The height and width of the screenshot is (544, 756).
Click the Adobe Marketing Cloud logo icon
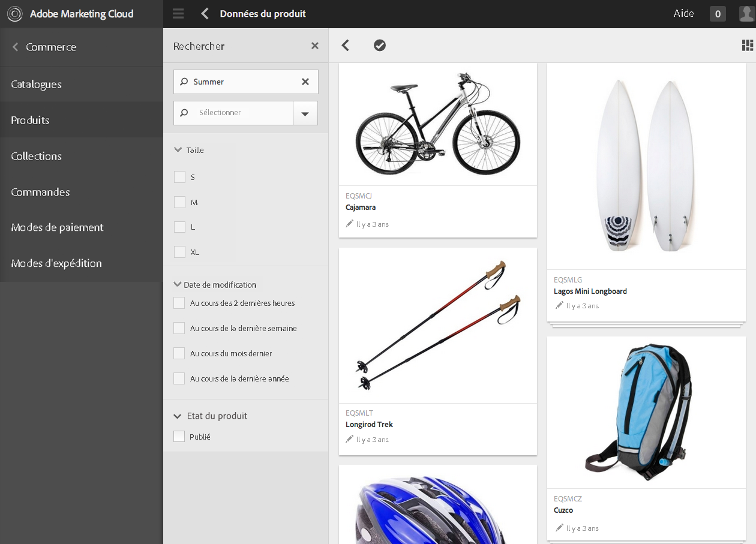[14, 14]
